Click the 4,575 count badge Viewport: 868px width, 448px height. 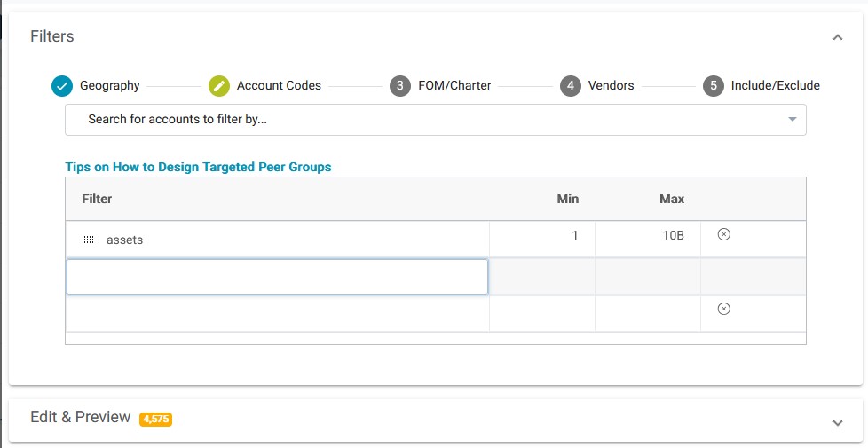pos(155,419)
